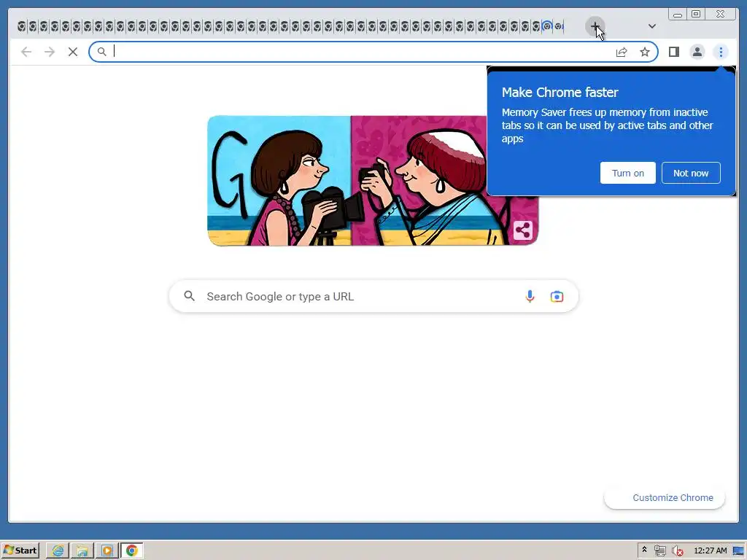Click the 12:27 AM clock
The width and height of the screenshot is (747, 560).
pos(711,551)
